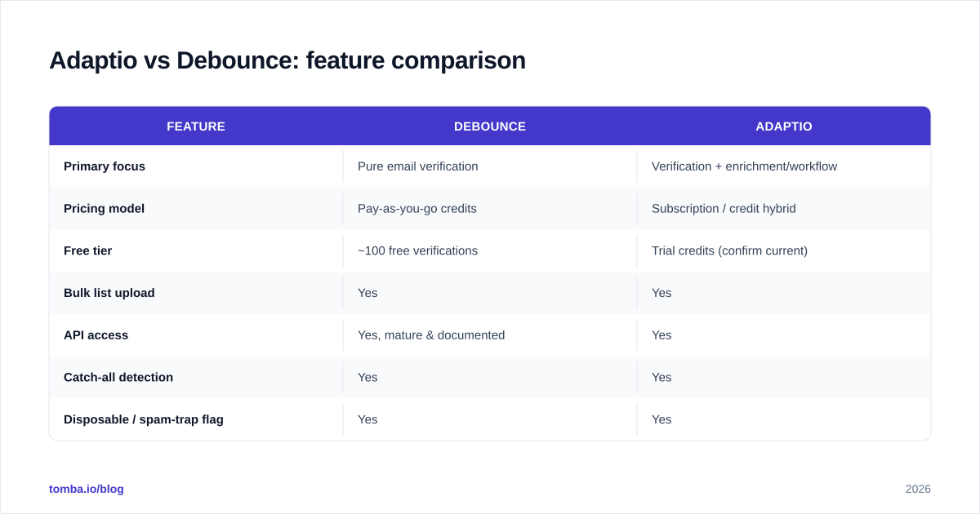This screenshot has width=980, height=514.
Task: Click the 'API access' row label
Action: click(x=96, y=335)
